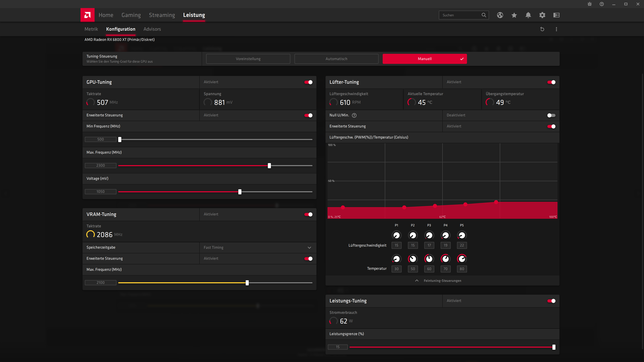The image size is (644, 362).
Task: Switch to the Metrik tab
Action: (91, 29)
